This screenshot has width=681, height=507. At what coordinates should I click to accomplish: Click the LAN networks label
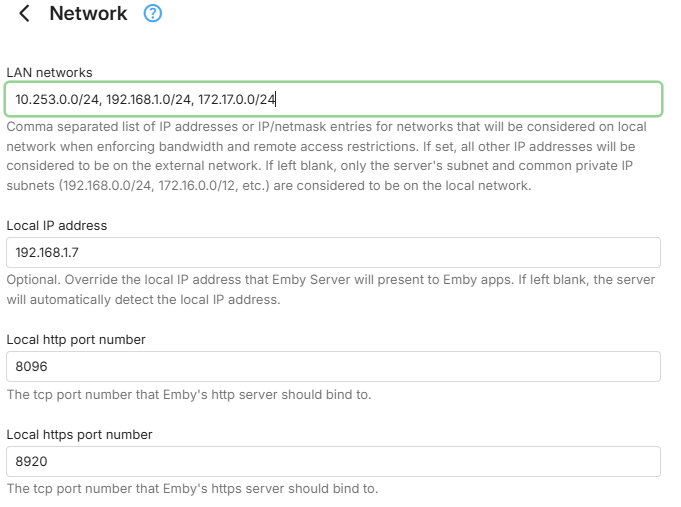[x=49, y=72]
